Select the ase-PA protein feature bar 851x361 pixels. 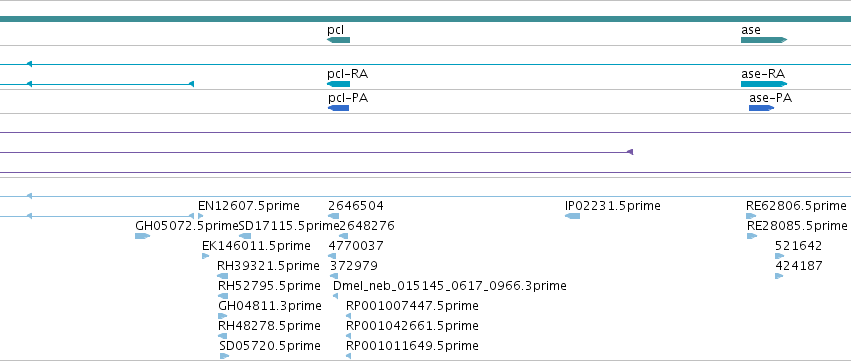pos(761,108)
